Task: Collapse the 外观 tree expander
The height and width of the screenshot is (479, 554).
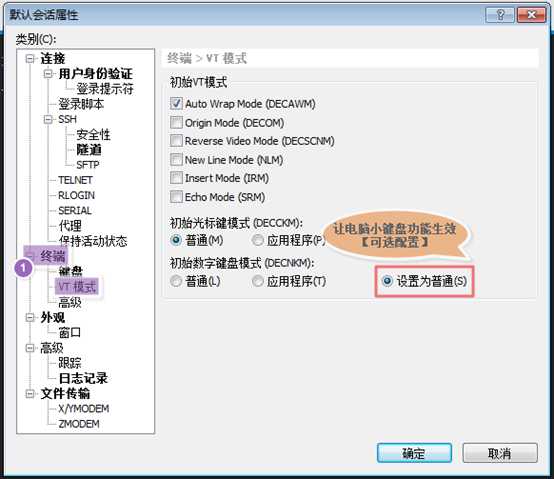Action: pyautogui.click(x=30, y=318)
